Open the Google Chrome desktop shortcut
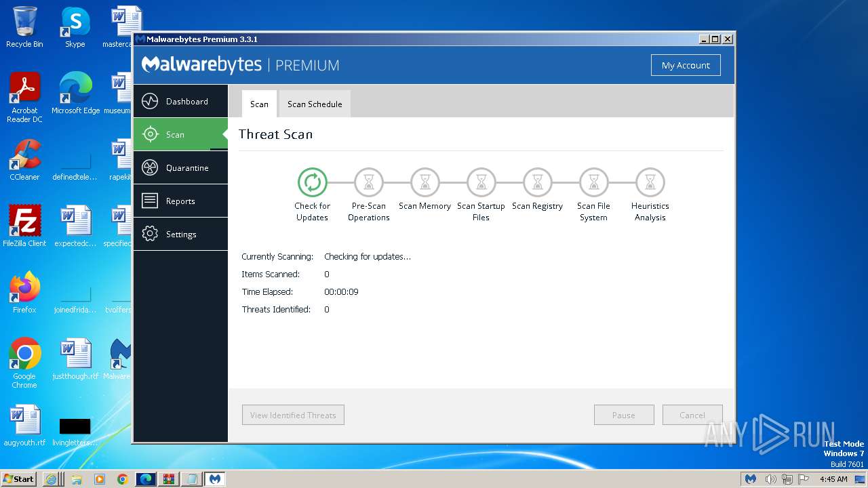Image resolution: width=868 pixels, height=488 pixels. pos(24,363)
